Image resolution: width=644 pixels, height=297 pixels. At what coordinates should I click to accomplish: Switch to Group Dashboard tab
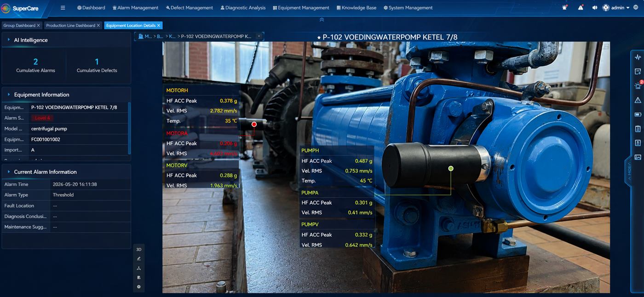tap(19, 26)
